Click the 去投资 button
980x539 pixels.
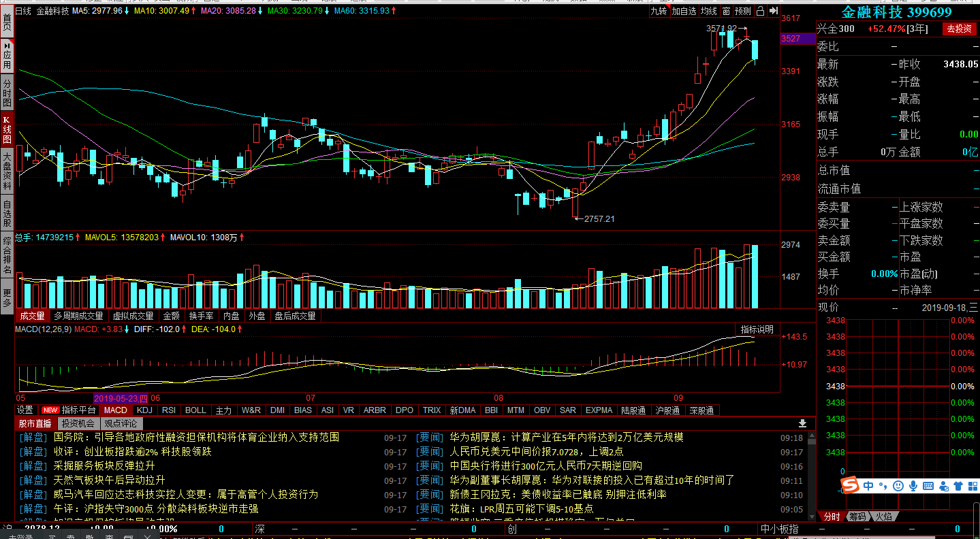pos(959,29)
